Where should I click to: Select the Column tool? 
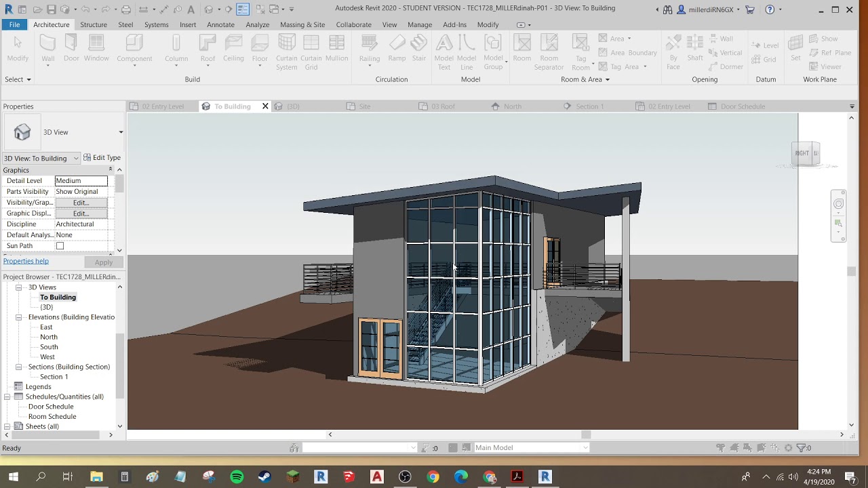click(x=176, y=50)
